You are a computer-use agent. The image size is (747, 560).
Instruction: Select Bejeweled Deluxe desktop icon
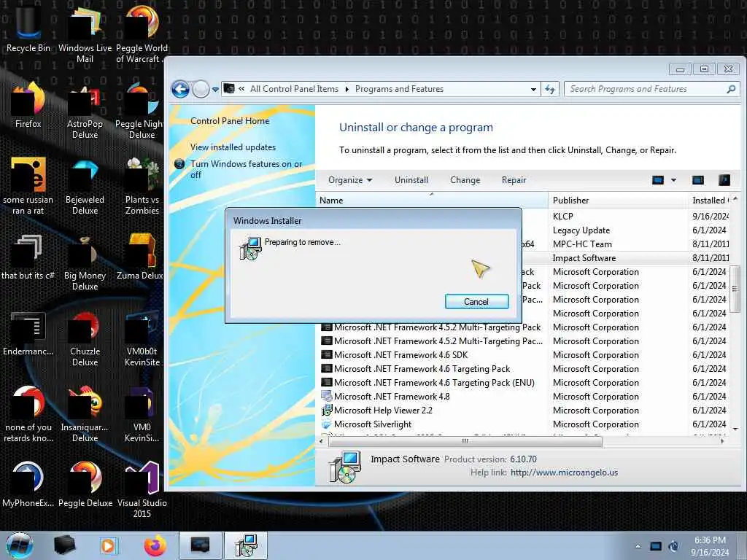(85, 186)
